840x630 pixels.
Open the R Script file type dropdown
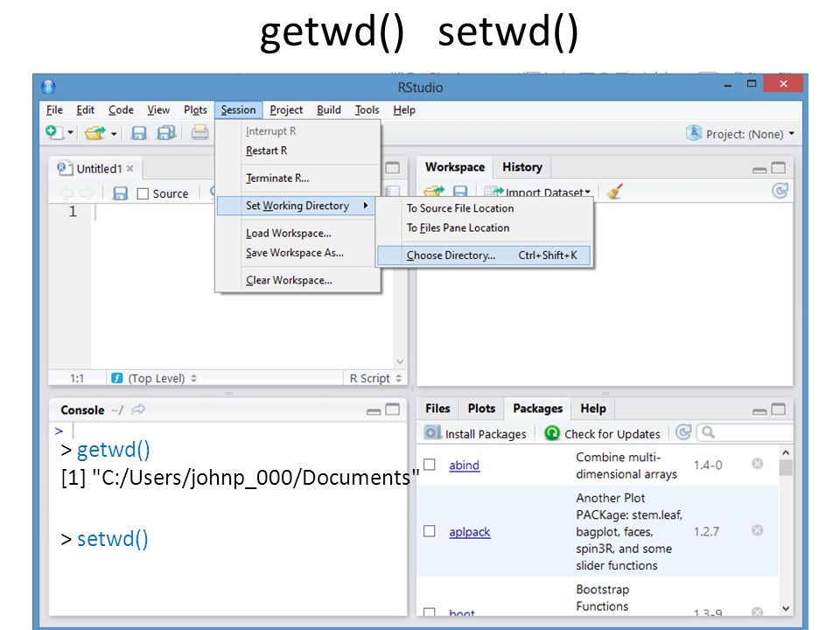click(375, 378)
